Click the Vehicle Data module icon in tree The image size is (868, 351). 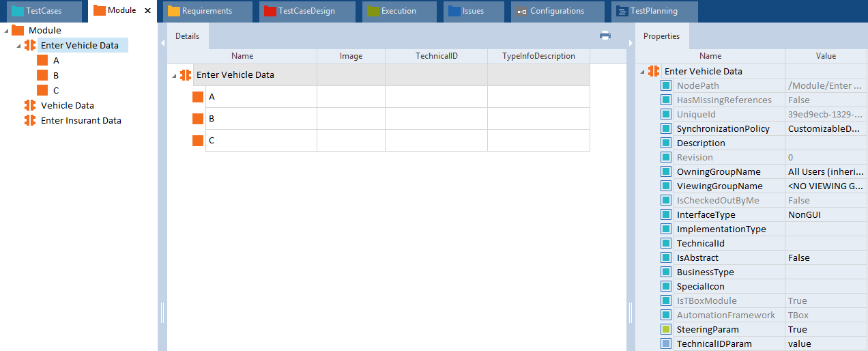pyautogui.click(x=30, y=105)
